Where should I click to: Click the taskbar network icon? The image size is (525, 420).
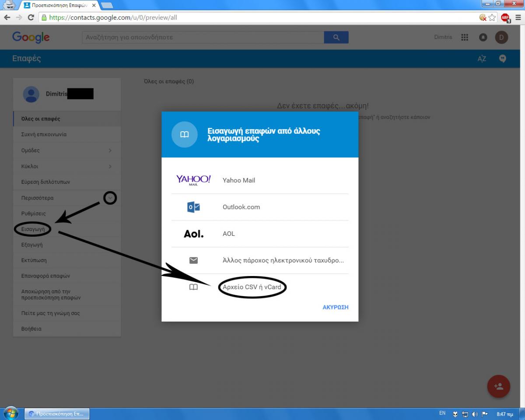click(465, 413)
